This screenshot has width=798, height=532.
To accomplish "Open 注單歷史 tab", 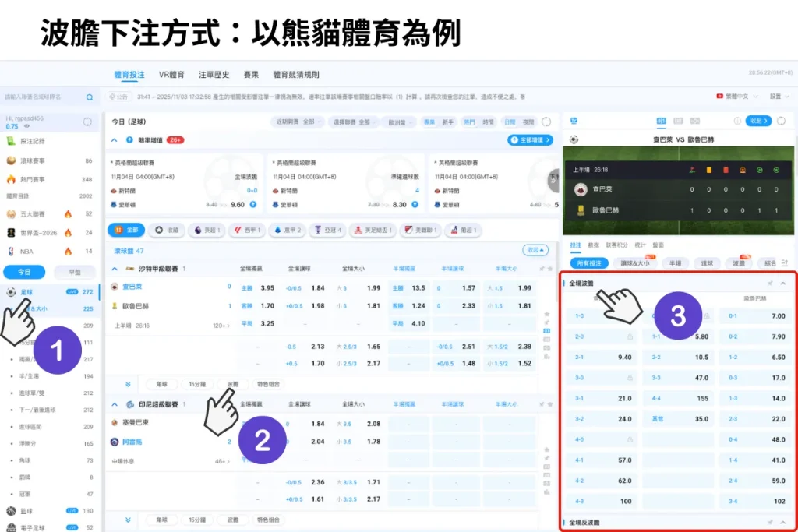I will (x=214, y=75).
